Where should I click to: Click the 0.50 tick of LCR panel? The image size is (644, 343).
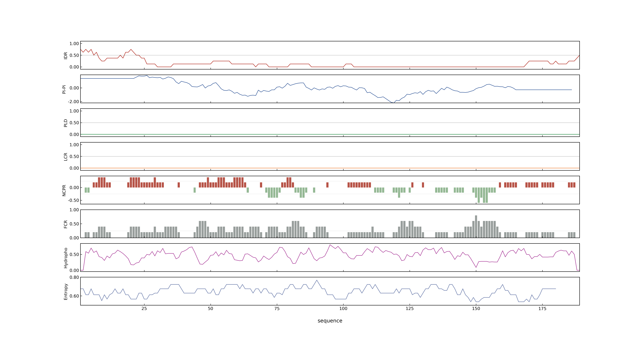[74, 157]
